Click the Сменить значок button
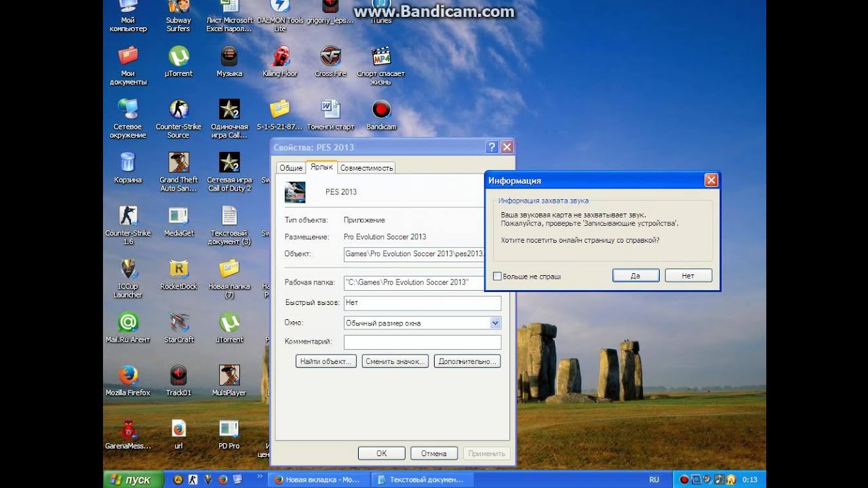Image resolution: width=868 pixels, height=488 pixels. 395,361
